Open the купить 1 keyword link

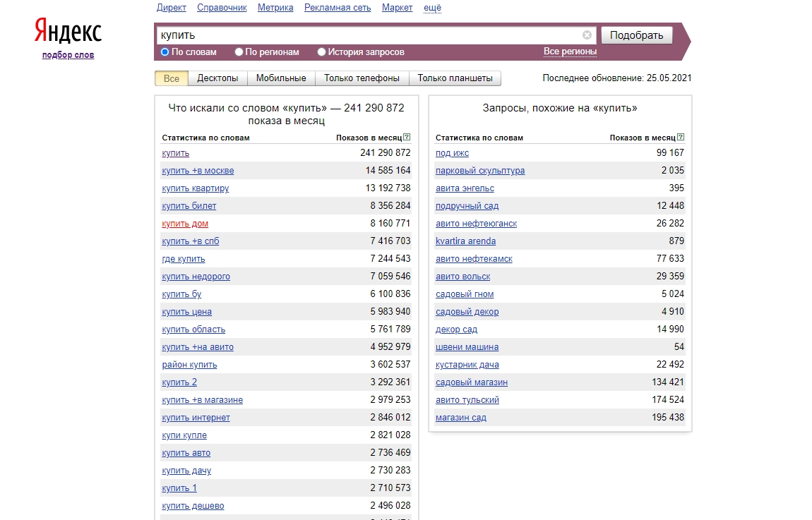click(179, 488)
